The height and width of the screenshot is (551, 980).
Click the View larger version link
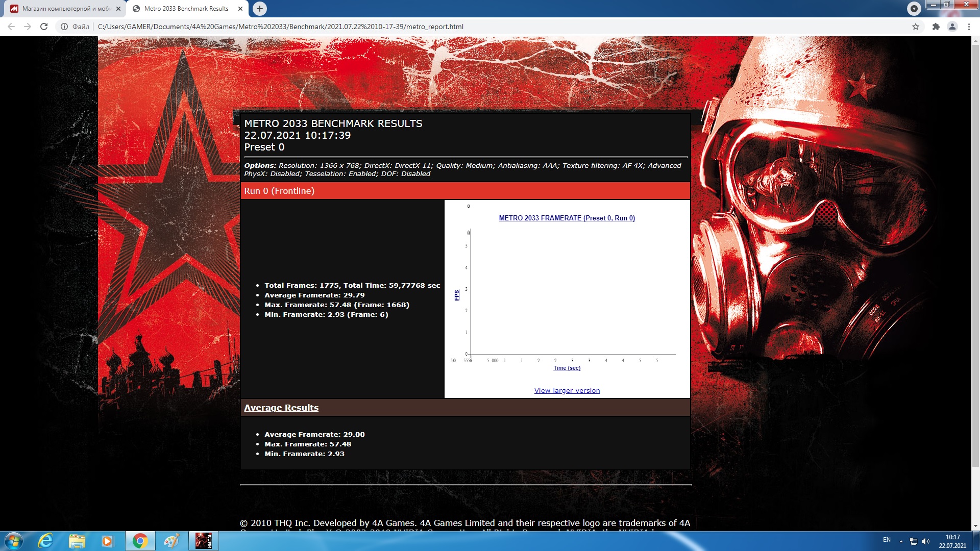pyautogui.click(x=567, y=391)
